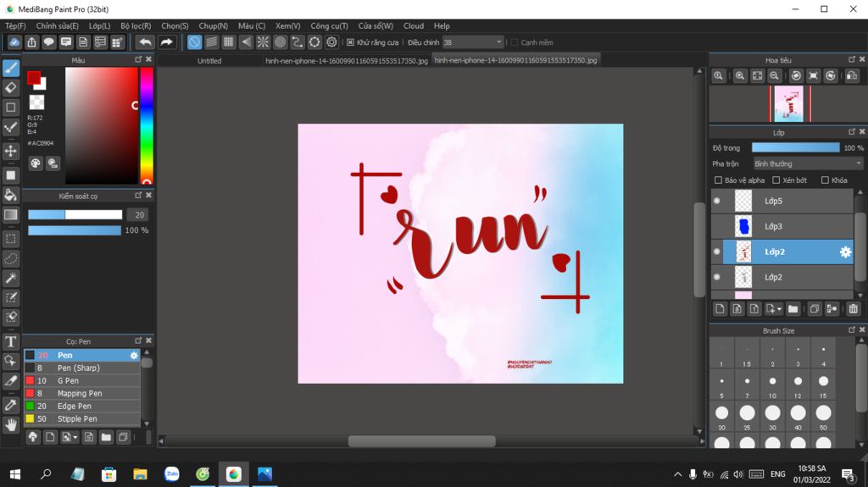
Task: Select the Magic Wand tool
Action: (10, 279)
